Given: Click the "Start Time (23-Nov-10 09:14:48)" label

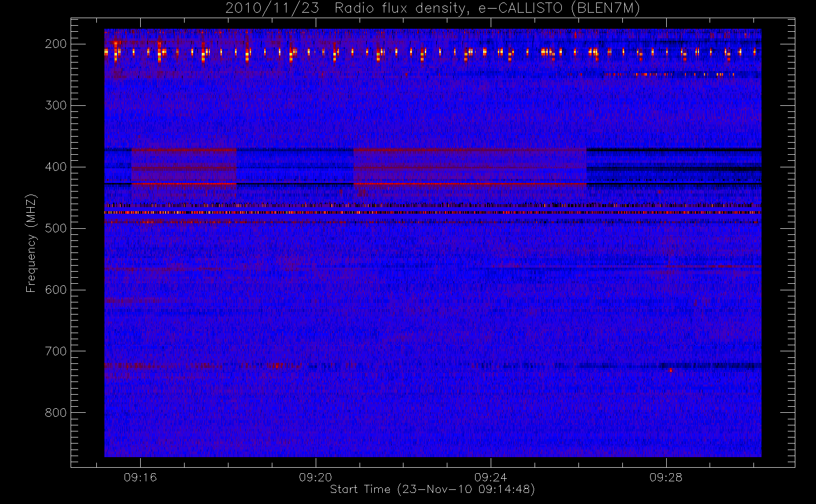Looking at the screenshot, I should tap(432, 489).
